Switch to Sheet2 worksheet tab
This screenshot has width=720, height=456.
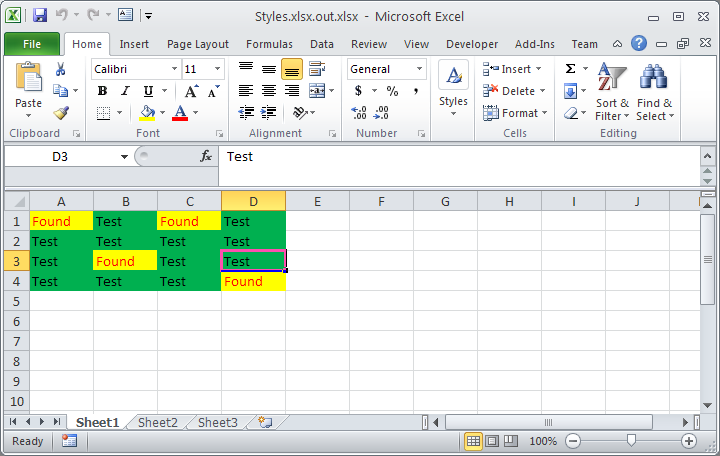pyautogui.click(x=157, y=423)
